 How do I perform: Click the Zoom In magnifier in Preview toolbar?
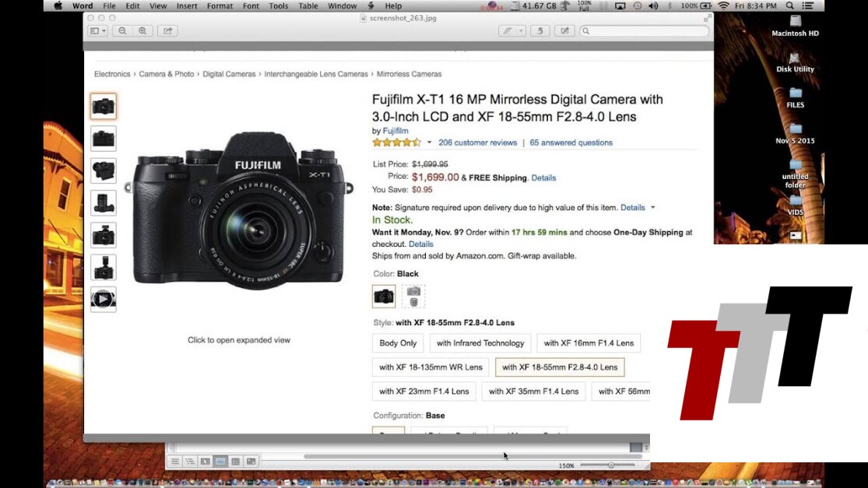(x=142, y=31)
